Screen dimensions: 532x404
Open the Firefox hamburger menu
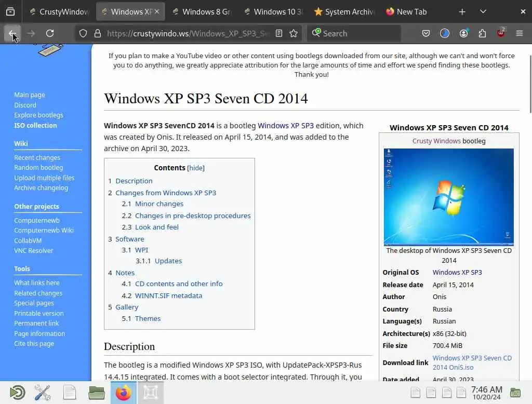pos(520,33)
